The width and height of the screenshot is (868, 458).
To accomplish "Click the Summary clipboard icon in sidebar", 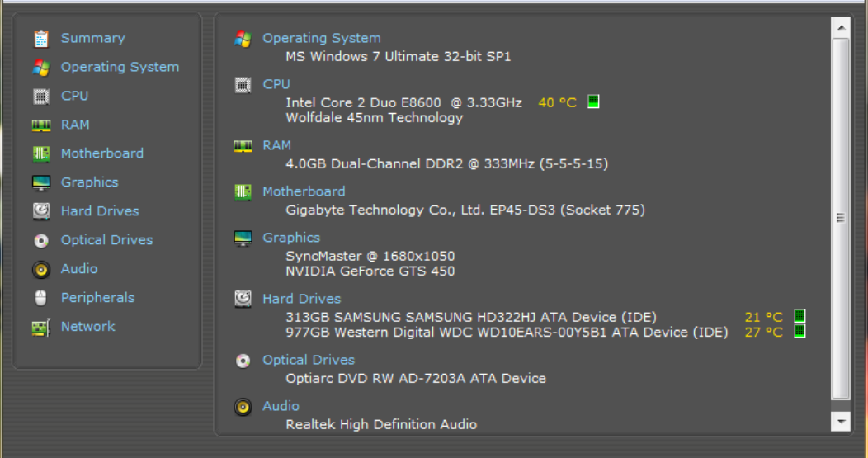I will point(41,39).
